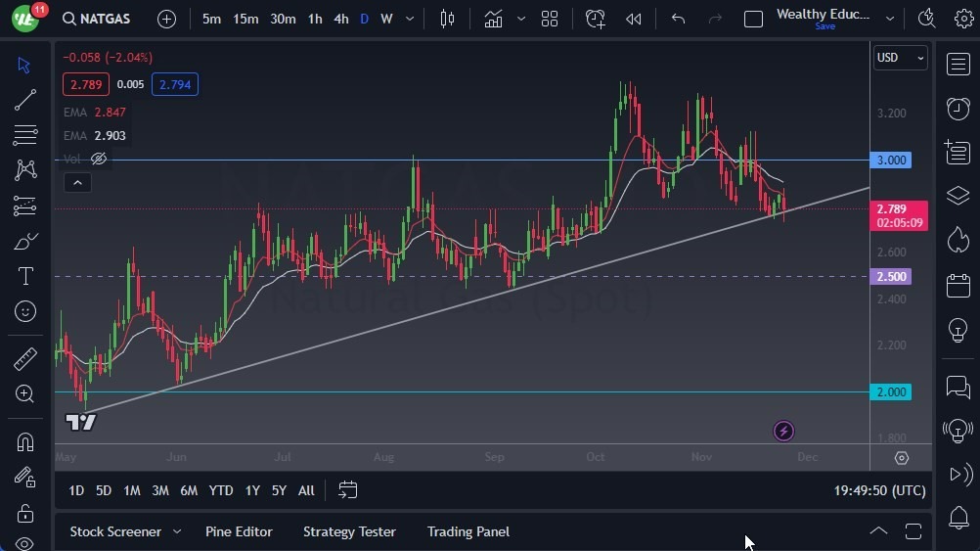Screen dimensions: 980x551
Task: Click the NATGAS symbol search field
Action: point(106,19)
